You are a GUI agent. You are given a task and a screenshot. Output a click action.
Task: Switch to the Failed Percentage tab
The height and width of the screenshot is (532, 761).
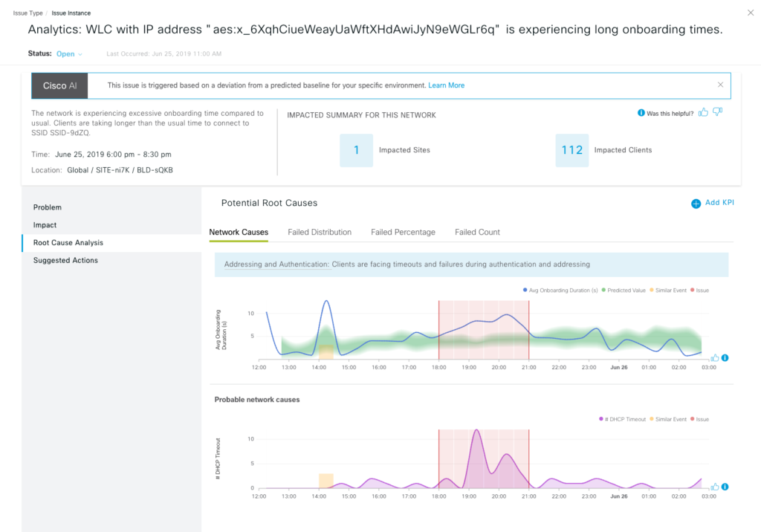pyautogui.click(x=403, y=232)
